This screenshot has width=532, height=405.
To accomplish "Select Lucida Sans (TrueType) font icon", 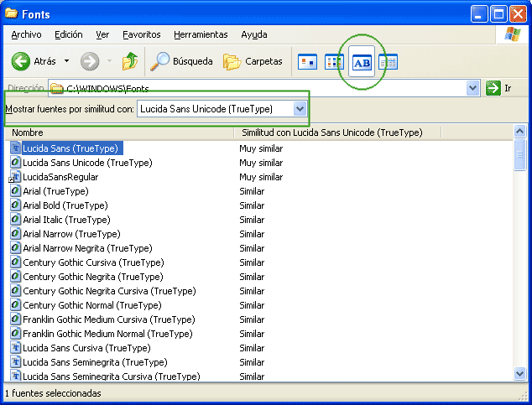I will pos(16,148).
